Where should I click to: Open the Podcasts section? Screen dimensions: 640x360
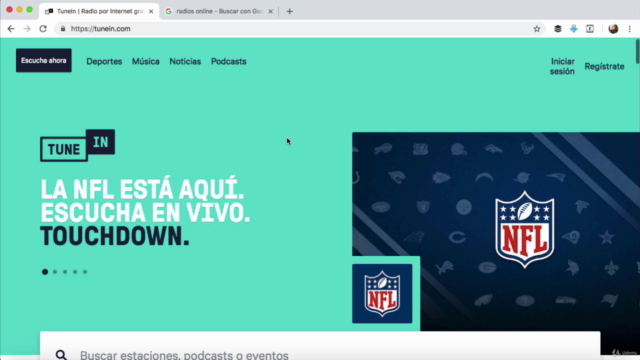tap(229, 61)
